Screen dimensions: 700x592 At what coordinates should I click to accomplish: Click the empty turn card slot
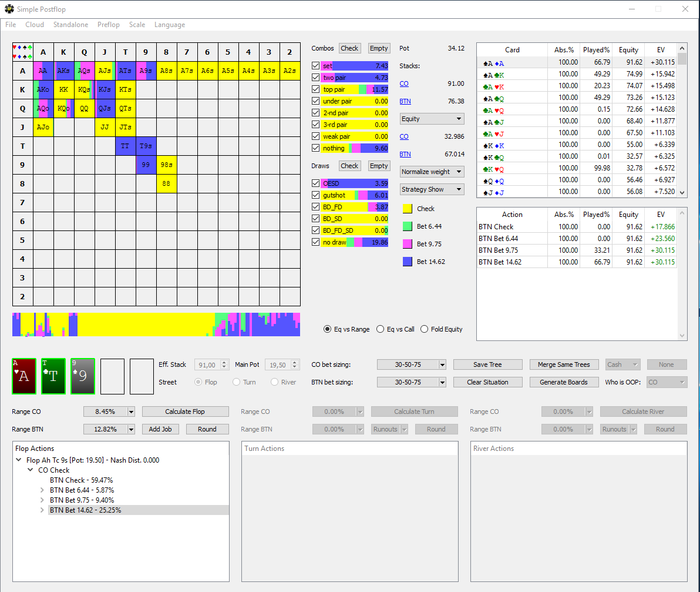pyautogui.click(x=112, y=376)
